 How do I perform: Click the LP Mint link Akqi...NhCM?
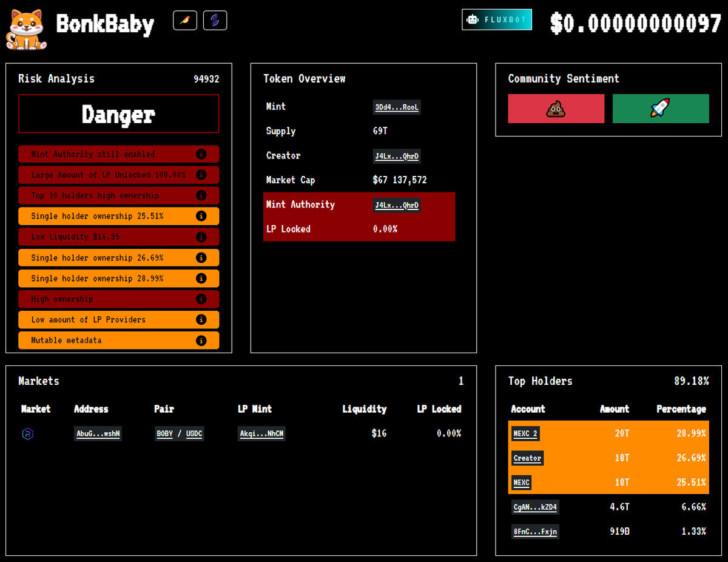[261, 433]
